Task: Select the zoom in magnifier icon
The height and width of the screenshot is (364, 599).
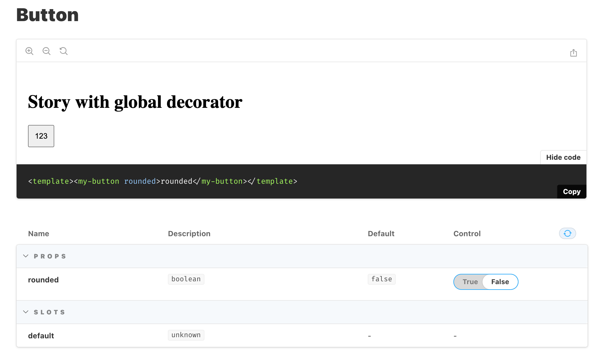Action: click(x=29, y=51)
